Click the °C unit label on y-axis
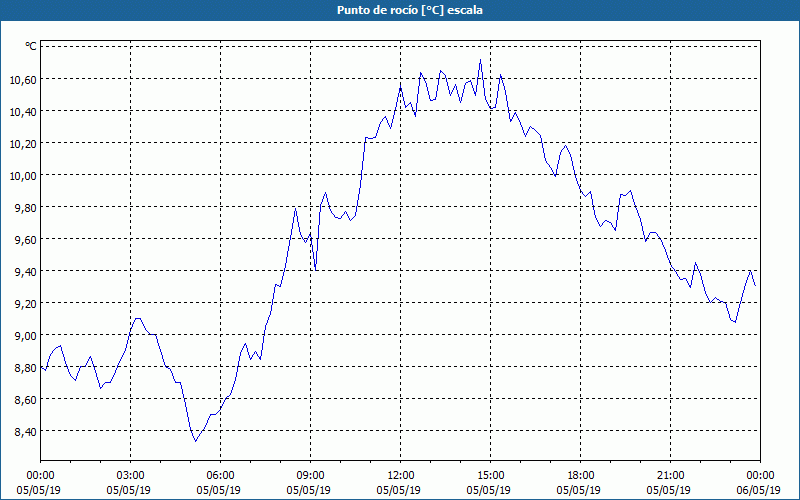 31,46
